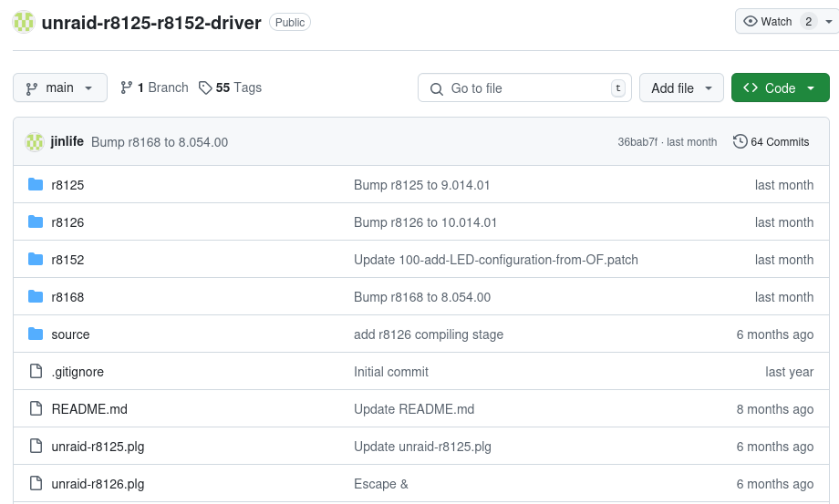Focus the Go to file search field
The width and height of the screenshot is (839, 504).
[x=524, y=87]
